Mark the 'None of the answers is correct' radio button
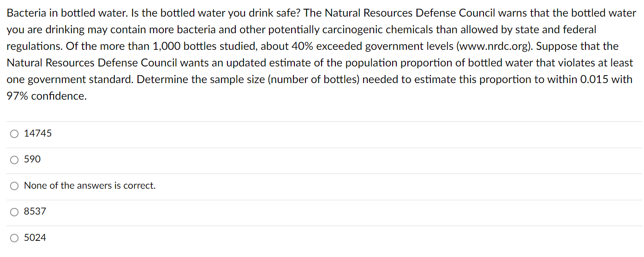The width and height of the screenshot is (644, 257). pos(15,186)
